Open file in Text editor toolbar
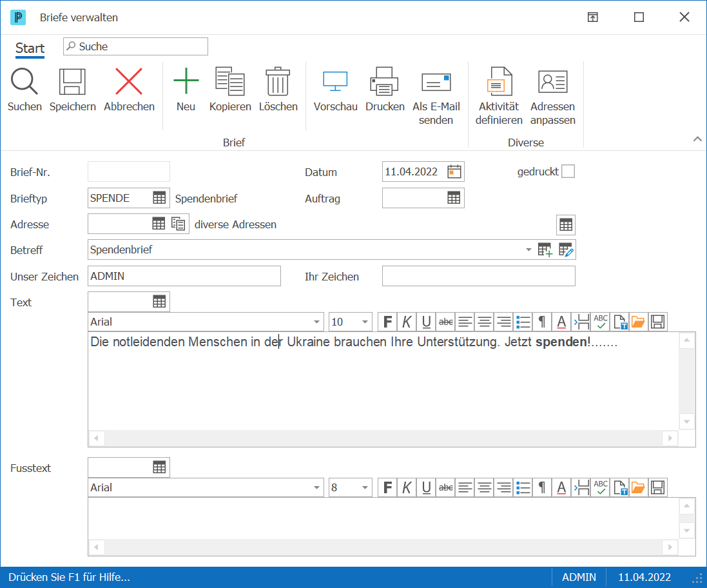Image resolution: width=707 pixels, height=588 pixels. pos(639,322)
